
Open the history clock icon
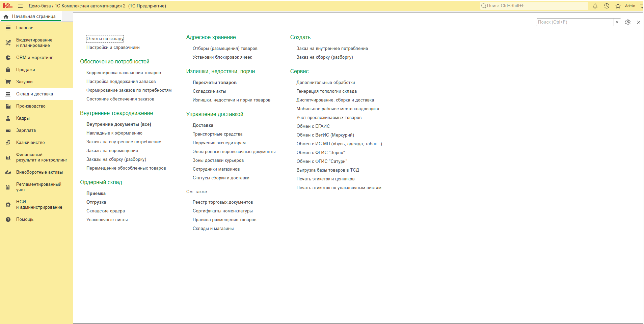pos(607,6)
